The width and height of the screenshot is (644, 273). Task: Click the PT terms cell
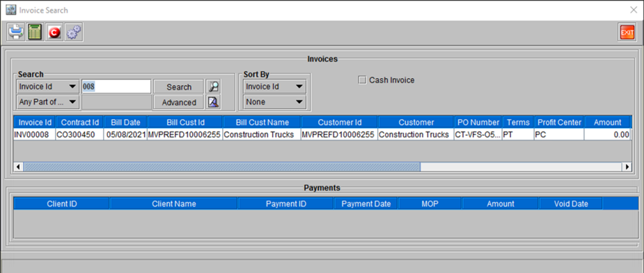pyautogui.click(x=518, y=134)
